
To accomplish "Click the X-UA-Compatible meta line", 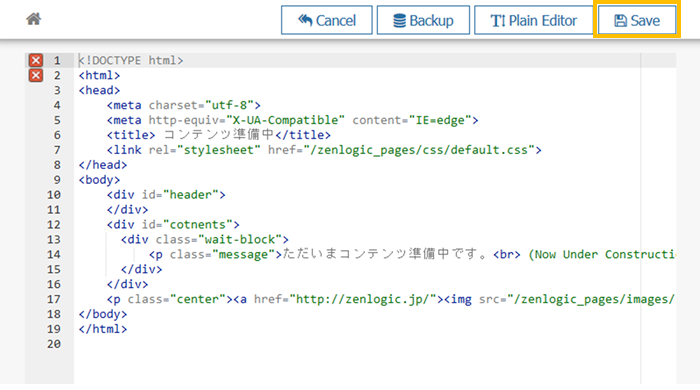I will click(x=292, y=120).
